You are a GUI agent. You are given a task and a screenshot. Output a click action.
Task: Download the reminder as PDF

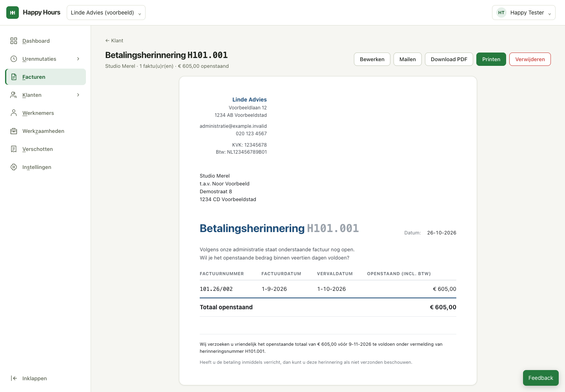449,59
